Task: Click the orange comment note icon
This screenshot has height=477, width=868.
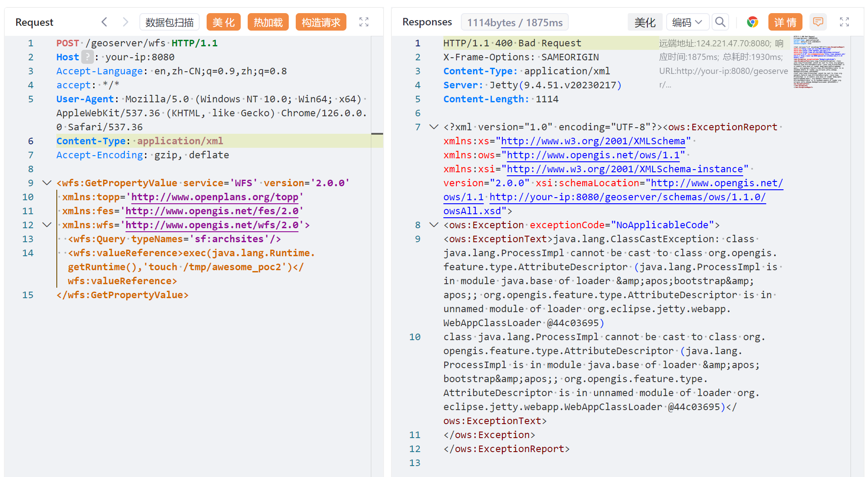Action: pos(818,22)
